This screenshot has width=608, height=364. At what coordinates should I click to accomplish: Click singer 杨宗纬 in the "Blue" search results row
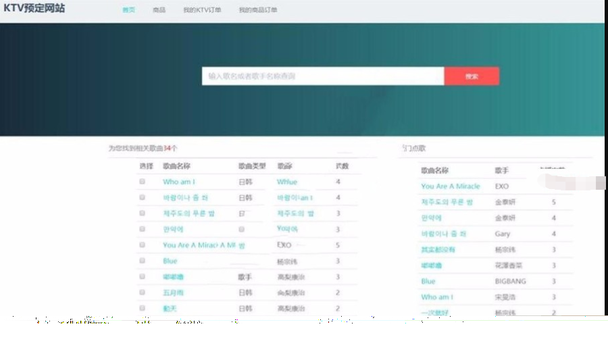point(287,261)
